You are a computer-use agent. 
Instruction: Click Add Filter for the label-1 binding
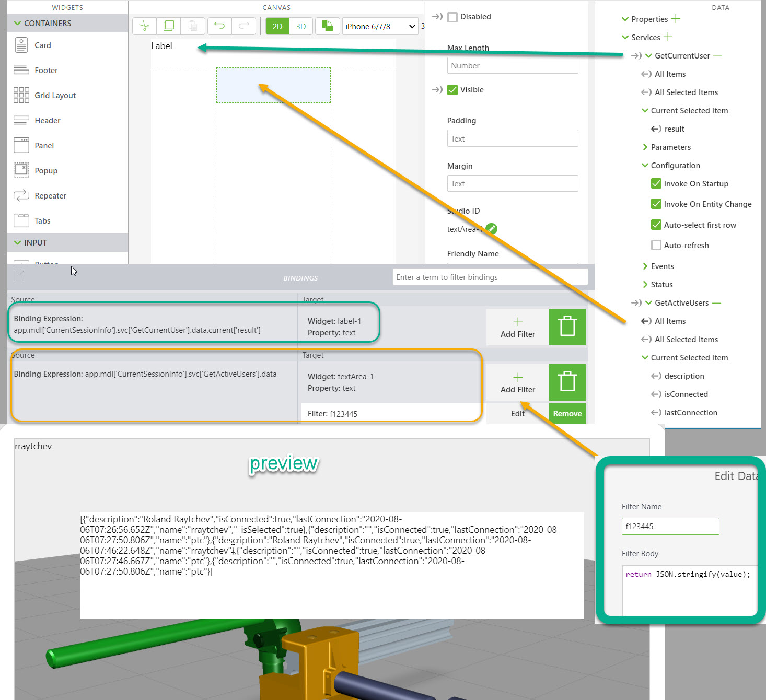point(517,327)
